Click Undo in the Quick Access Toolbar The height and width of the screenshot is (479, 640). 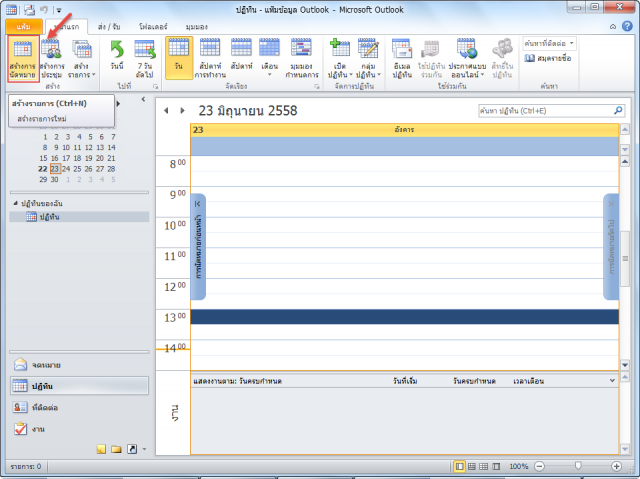point(44,9)
